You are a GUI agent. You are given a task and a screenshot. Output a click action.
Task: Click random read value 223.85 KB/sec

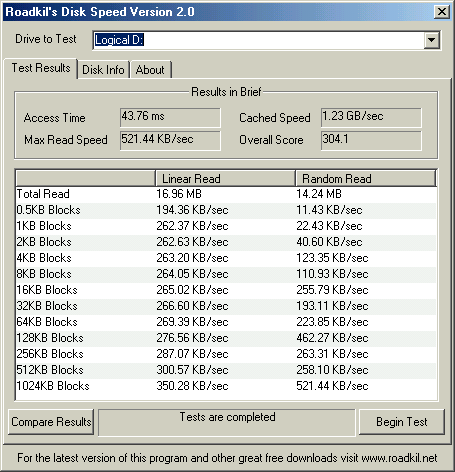(332, 322)
